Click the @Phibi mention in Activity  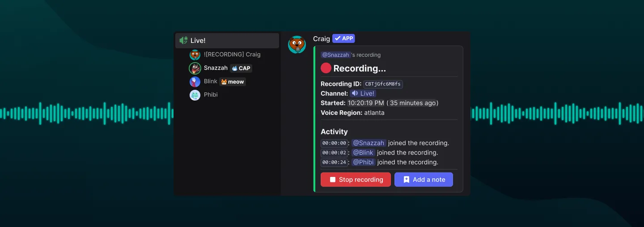363,162
